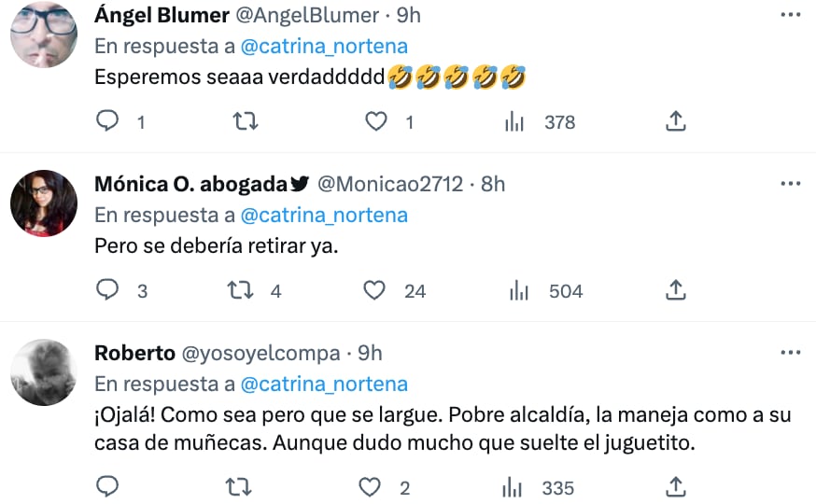Open Roberto's profile avatar
Image resolution: width=816 pixels, height=504 pixels.
[x=44, y=371]
